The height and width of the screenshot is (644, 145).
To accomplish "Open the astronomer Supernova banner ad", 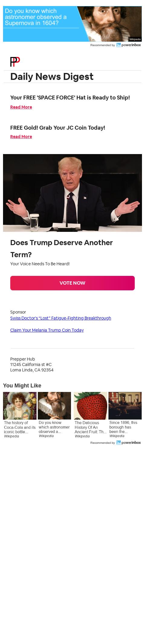I will click(72, 24).
